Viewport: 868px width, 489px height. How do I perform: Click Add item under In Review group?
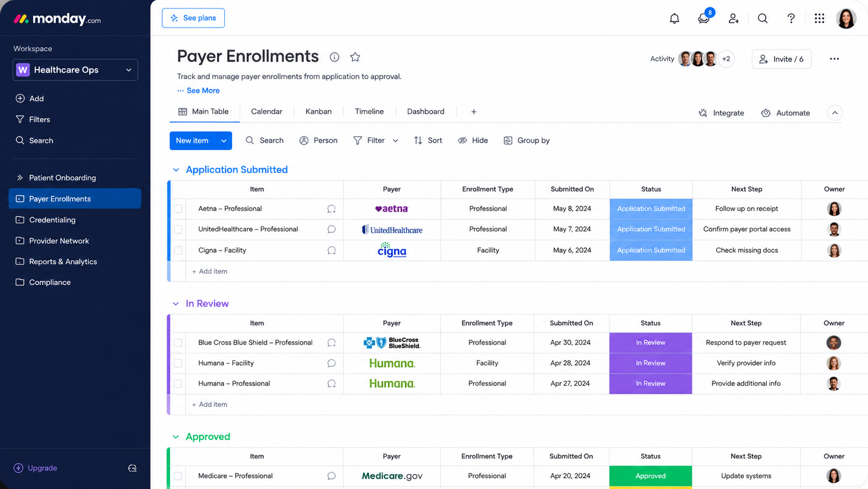pos(210,404)
